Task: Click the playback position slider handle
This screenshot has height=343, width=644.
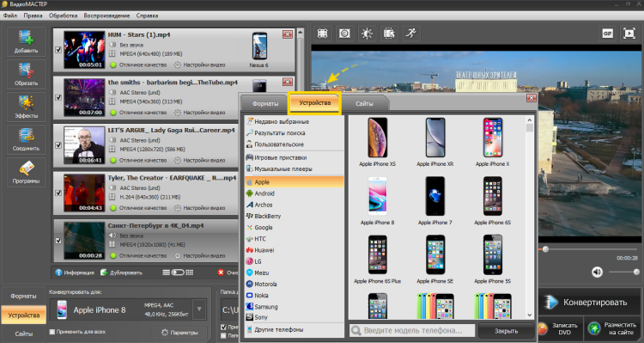Action: pos(545,249)
